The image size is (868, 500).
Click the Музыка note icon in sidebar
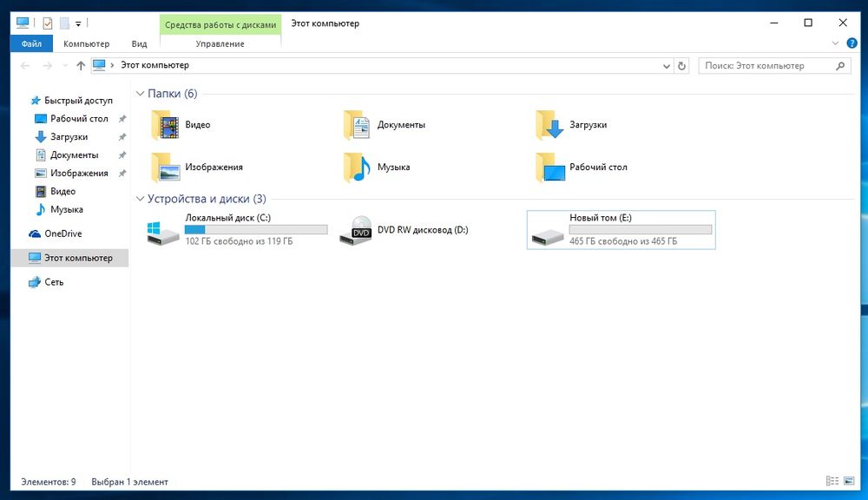(x=41, y=209)
